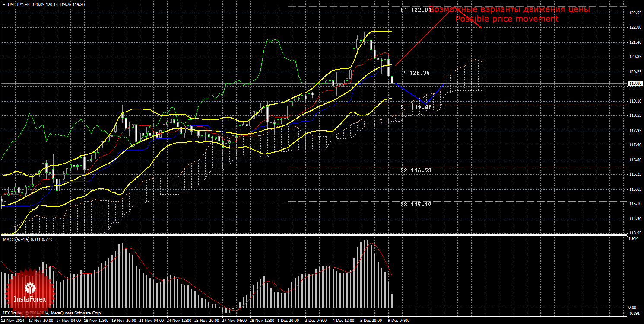Select the MACD(5,34,5) indicator label
644x324 pixels.
pos(15,239)
